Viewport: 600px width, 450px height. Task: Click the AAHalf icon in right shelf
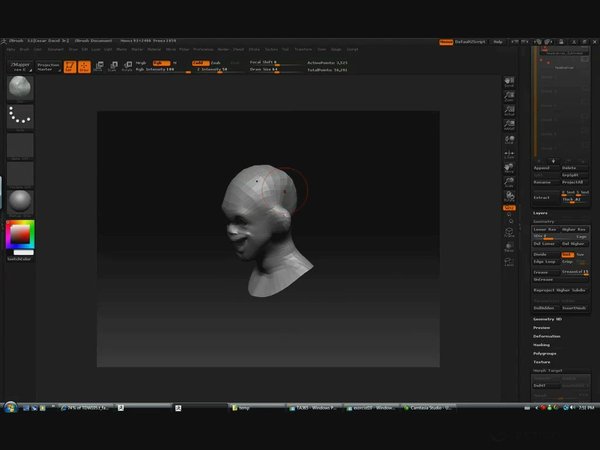click(x=509, y=125)
